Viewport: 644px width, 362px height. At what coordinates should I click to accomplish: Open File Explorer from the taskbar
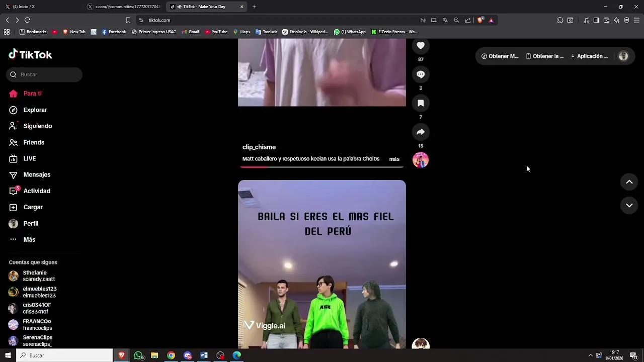click(154, 355)
